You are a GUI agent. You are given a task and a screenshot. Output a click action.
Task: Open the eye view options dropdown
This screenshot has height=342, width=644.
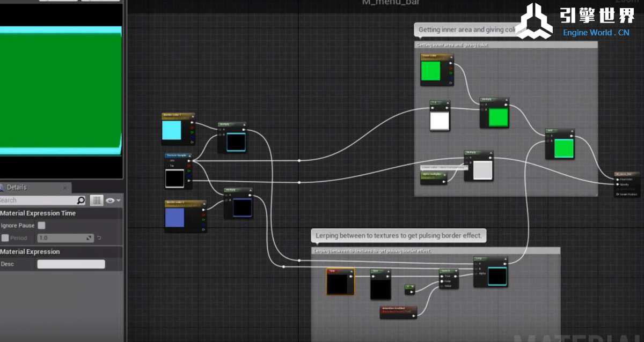point(113,200)
